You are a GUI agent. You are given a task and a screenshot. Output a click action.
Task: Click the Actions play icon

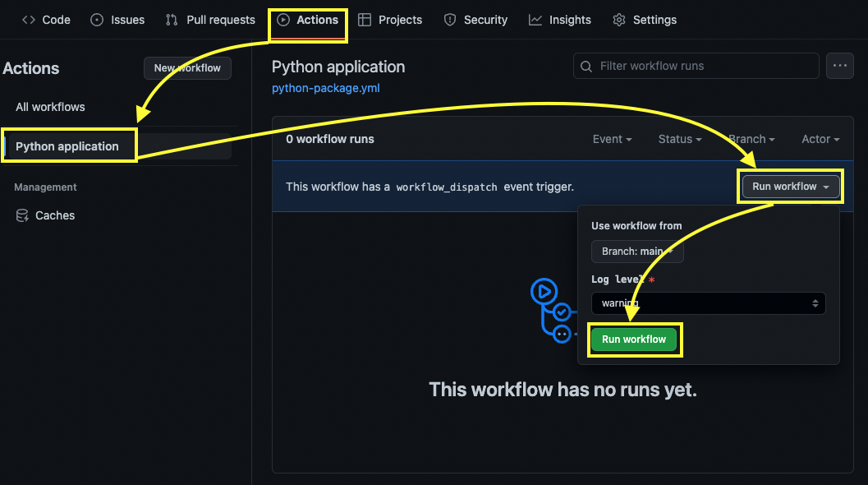[283, 20]
